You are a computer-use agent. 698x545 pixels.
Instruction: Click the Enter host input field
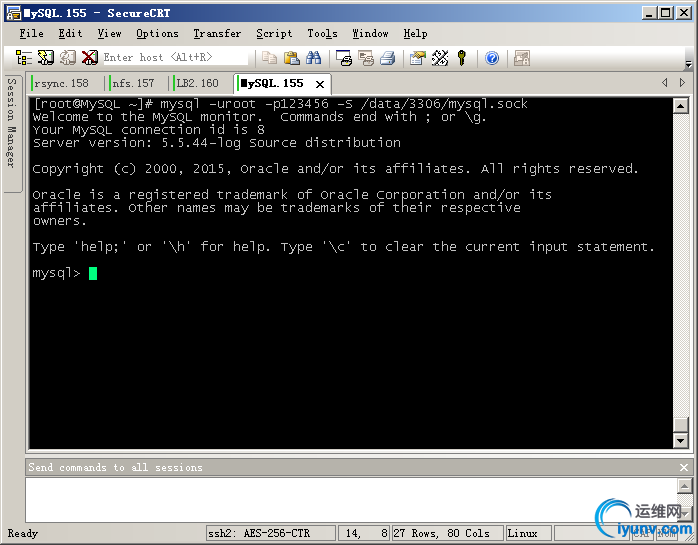point(175,57)
